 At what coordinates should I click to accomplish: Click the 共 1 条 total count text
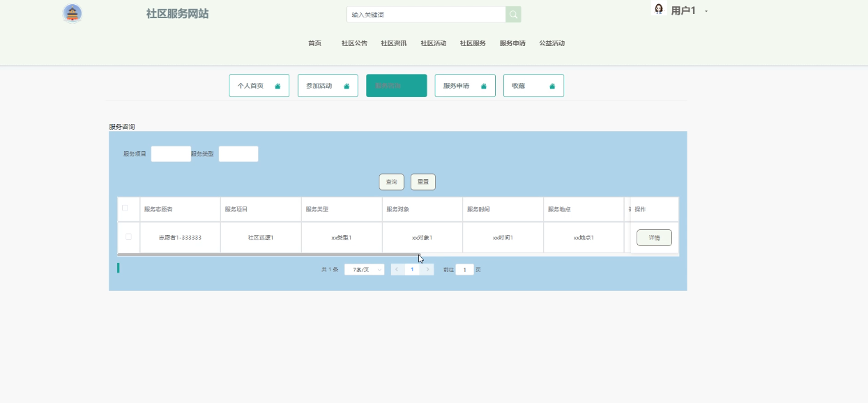[330, 269]
